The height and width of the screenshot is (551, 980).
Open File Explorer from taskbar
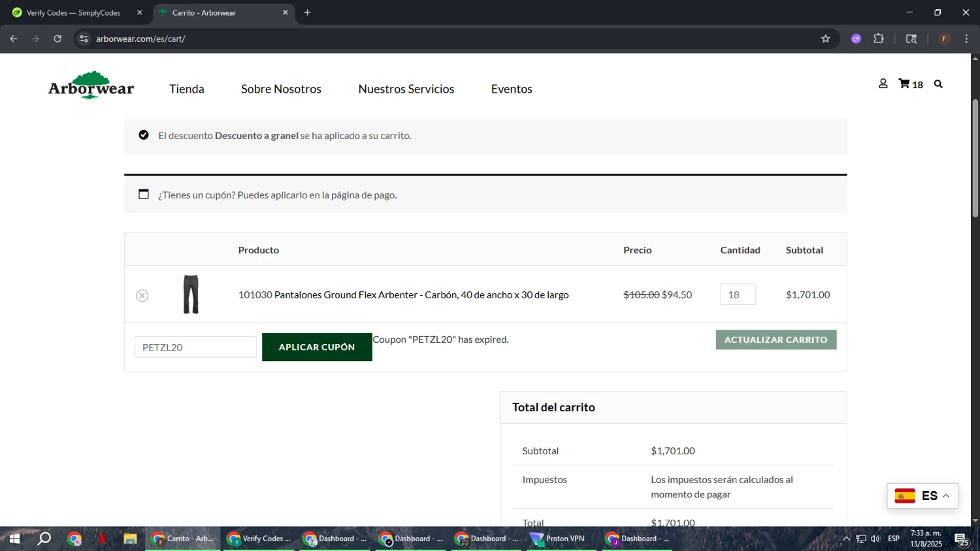coord(130,539)
